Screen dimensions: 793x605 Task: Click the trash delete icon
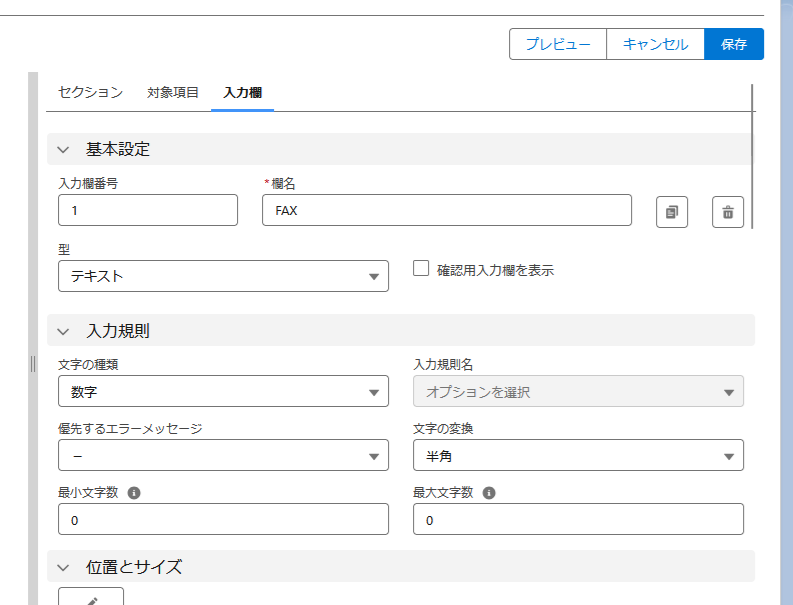coord(728,212)
